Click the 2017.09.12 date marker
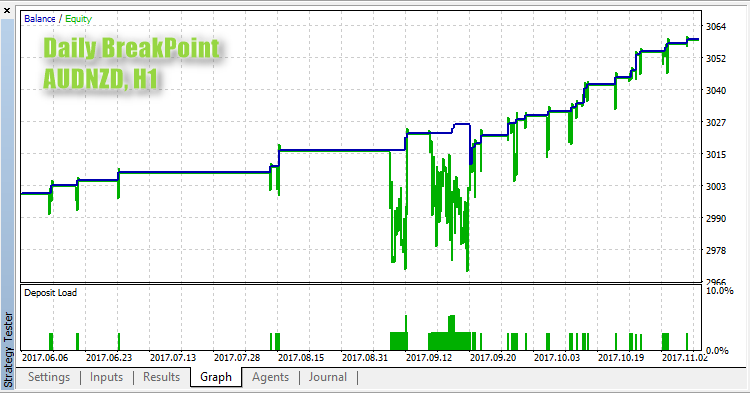Screen dimensions: 750x394 429,358
